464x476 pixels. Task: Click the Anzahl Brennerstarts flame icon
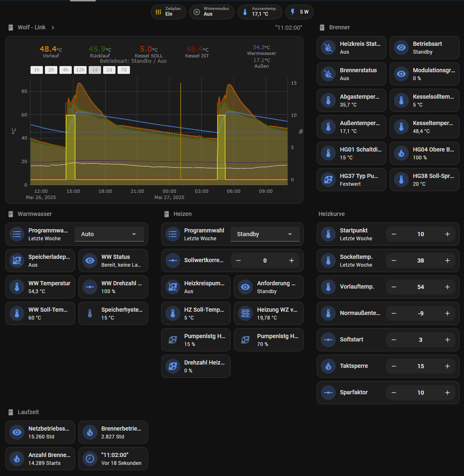tap(17, 459)
